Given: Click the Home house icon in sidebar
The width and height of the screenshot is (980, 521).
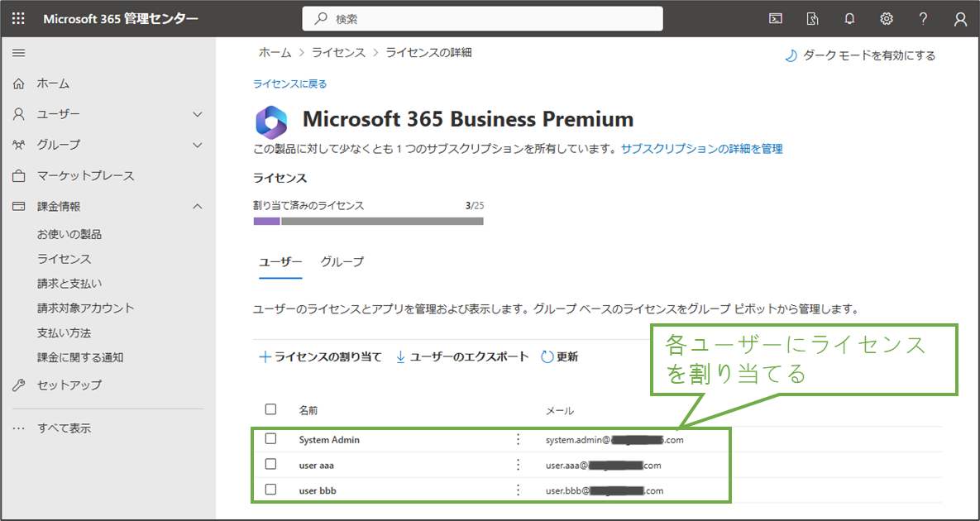Looking at the screenshot, I should tap(19, 84).
